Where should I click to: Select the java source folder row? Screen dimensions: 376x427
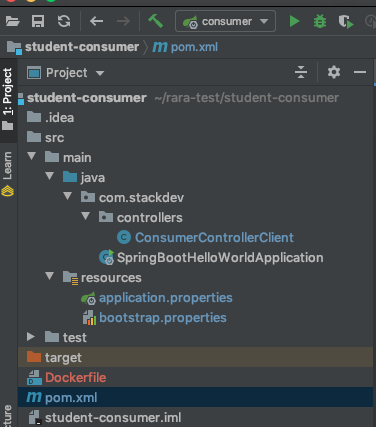(x=195, y=178)
